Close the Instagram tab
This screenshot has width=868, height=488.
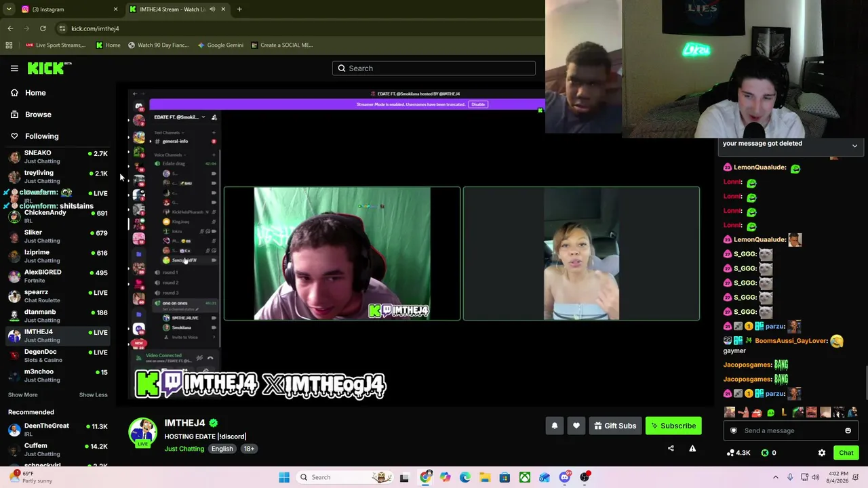tap(115, 9)
